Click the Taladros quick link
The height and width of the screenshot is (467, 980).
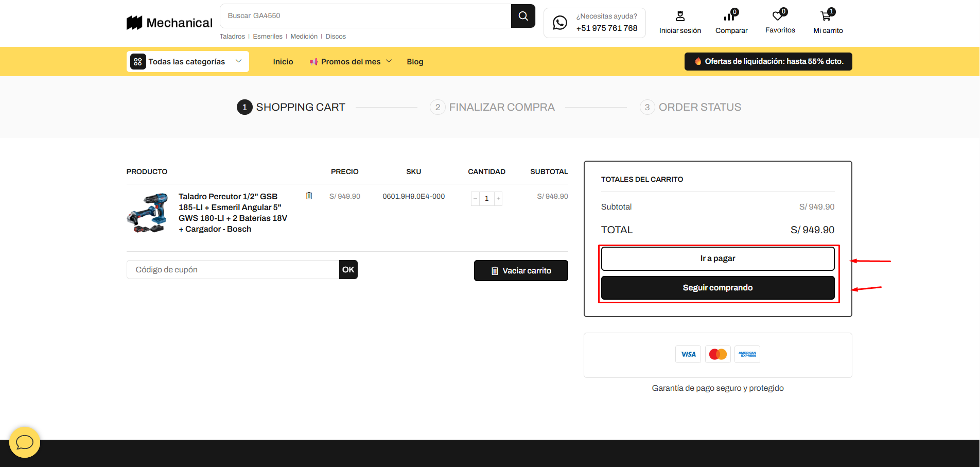(x=232, y=37)
